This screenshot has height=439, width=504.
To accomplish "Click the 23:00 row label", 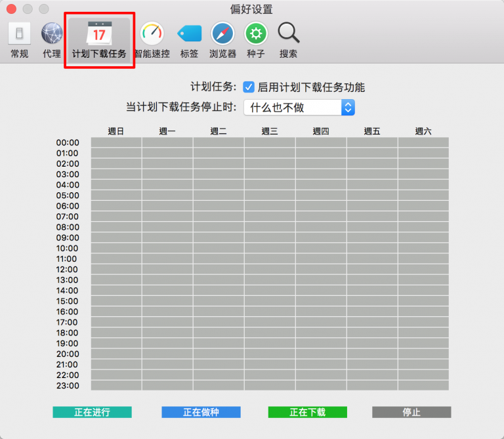I will click(x=68, y=386).
